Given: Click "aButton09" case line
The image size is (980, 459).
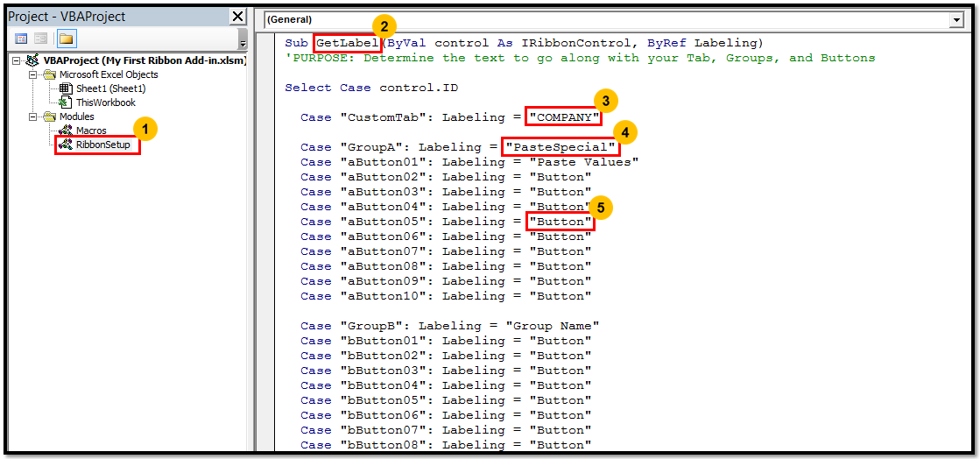Looking at the screenshot, I should (446, 281).
